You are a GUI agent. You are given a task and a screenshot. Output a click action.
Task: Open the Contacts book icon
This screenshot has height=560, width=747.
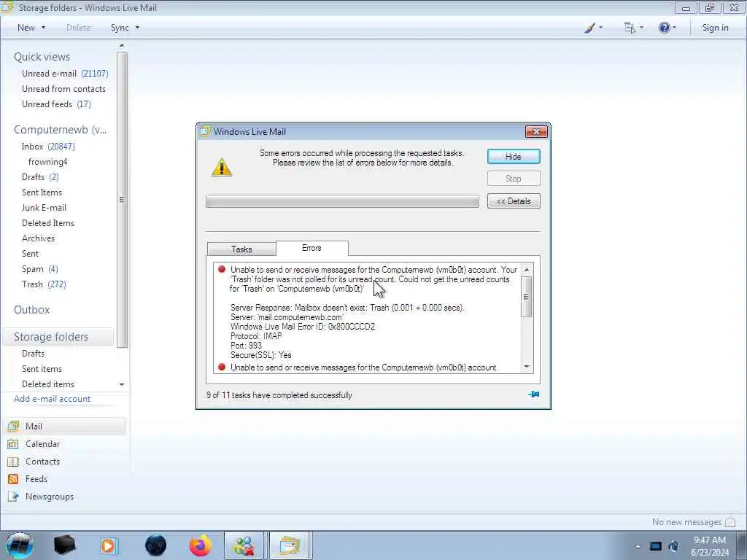13,462
